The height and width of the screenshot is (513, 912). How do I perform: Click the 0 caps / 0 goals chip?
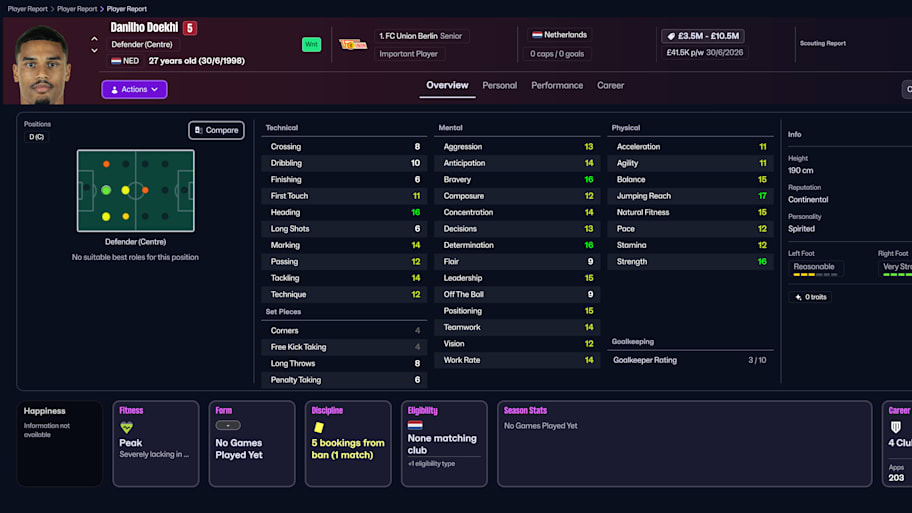[557, 54]
